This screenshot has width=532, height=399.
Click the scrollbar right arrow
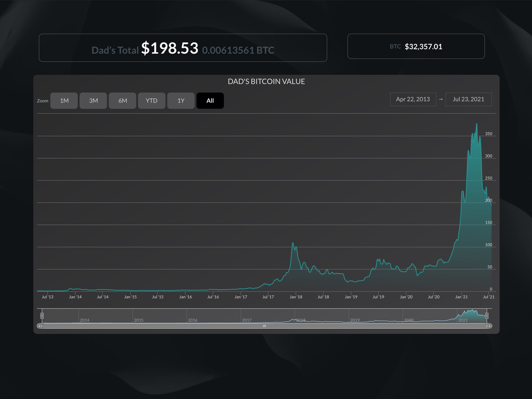point(489,326)
